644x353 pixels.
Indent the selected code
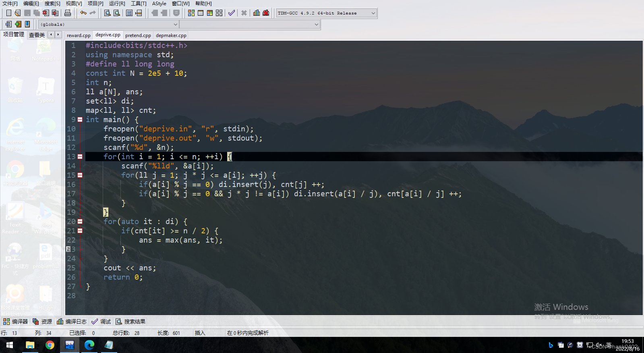click(164, 13)
